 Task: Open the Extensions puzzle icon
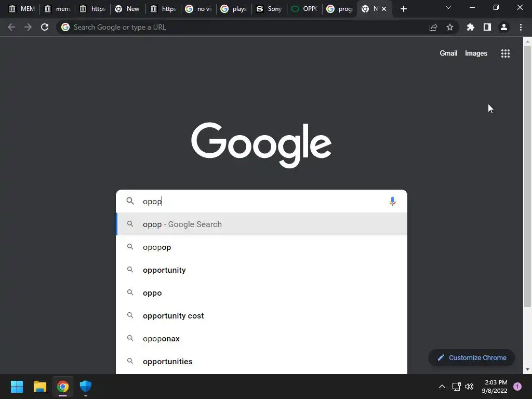470,27
